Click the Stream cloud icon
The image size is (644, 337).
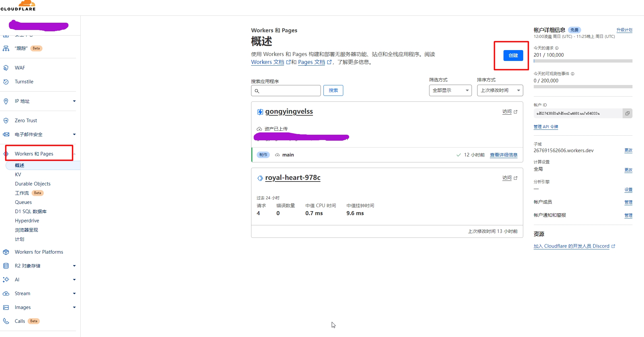pyautogui.click(x=6, y=294)
